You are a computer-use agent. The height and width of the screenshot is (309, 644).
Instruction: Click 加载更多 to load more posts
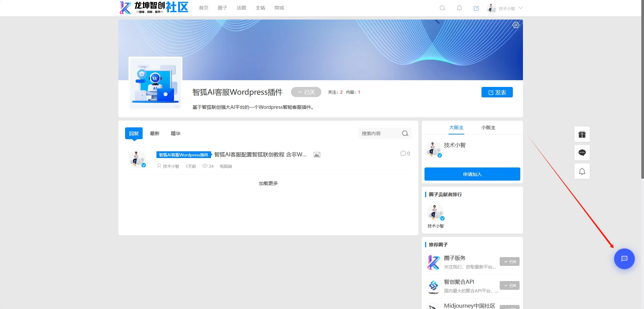(268, 183)
